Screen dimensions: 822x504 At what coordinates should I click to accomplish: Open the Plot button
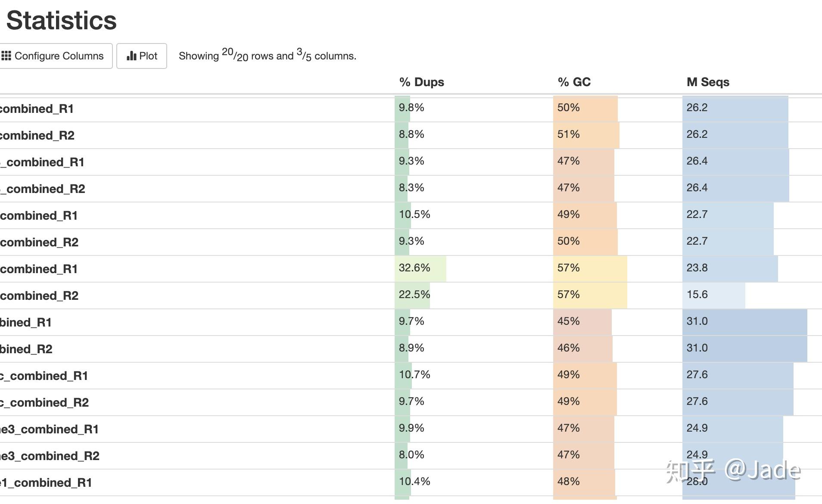[142, 56]
